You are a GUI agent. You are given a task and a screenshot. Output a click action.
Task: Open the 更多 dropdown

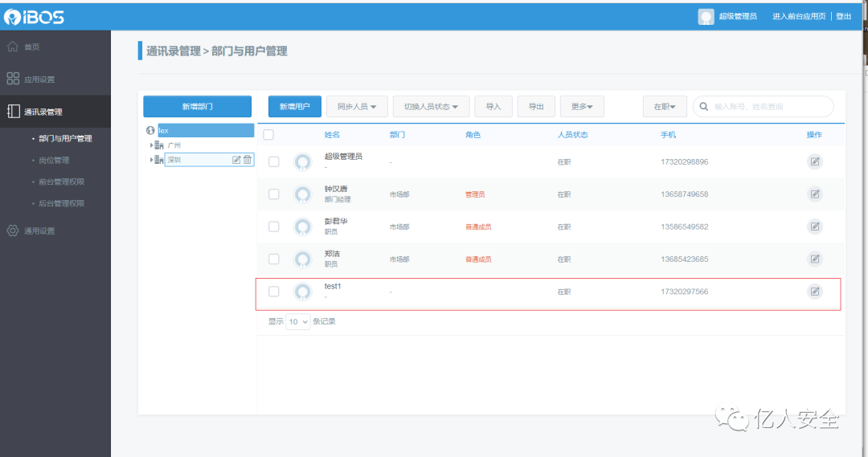point(582,106)
